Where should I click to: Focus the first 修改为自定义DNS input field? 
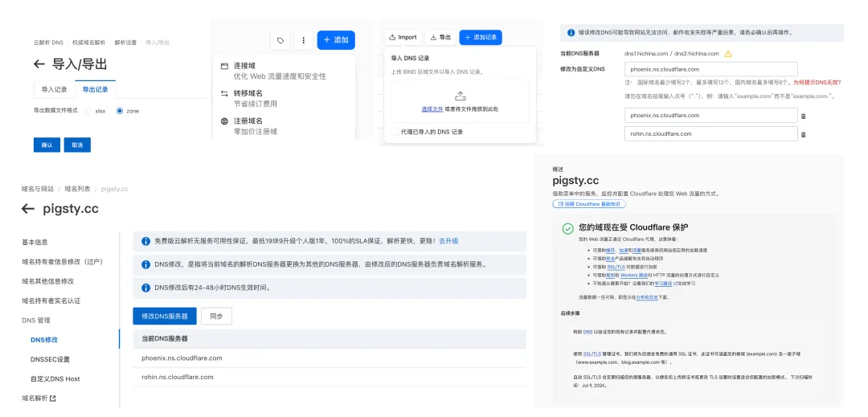pyautogui.click(x=710, y=70)
